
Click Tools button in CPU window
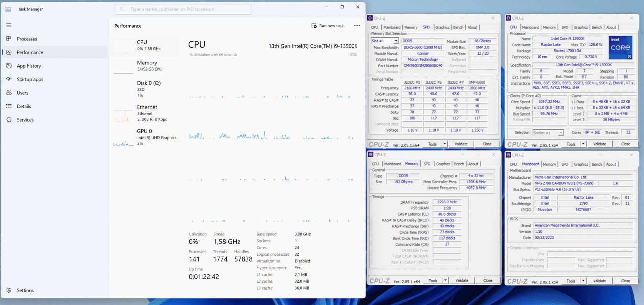571,144
